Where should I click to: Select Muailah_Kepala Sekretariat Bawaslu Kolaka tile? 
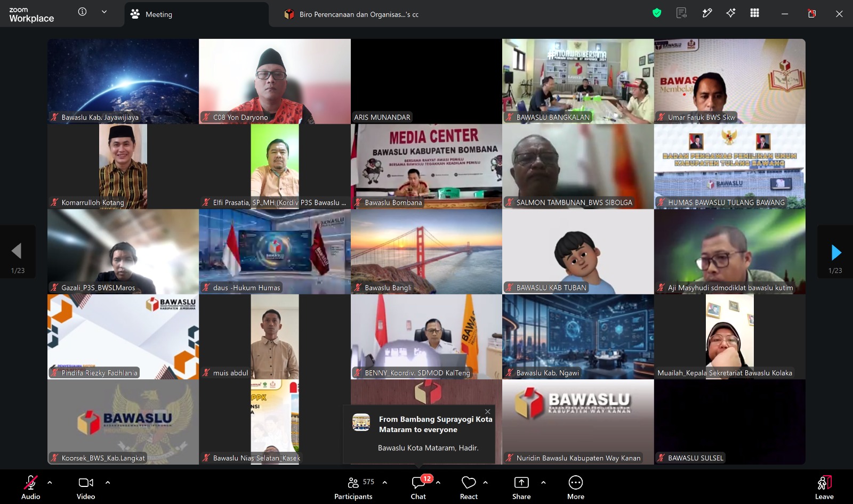[x=730, y=337]
